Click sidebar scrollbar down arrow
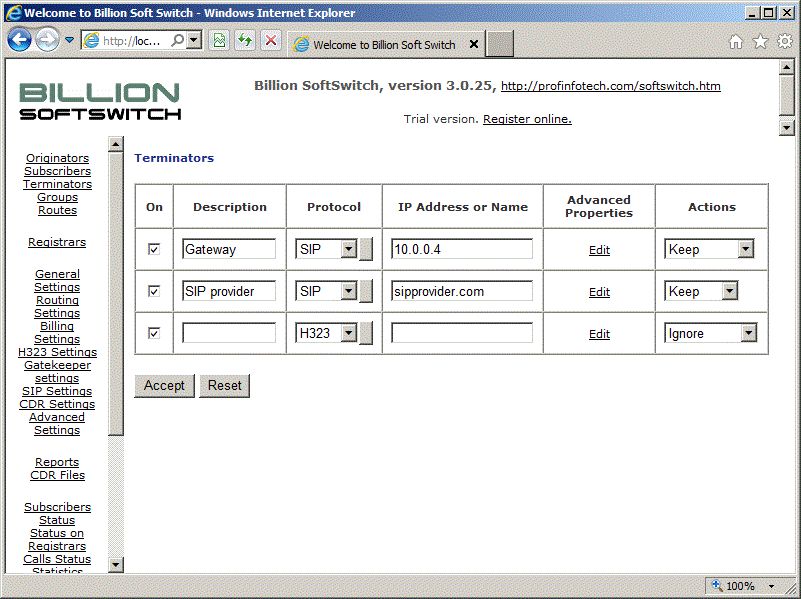The width and height of the screenshot is (801, 599). pos(116,565)
